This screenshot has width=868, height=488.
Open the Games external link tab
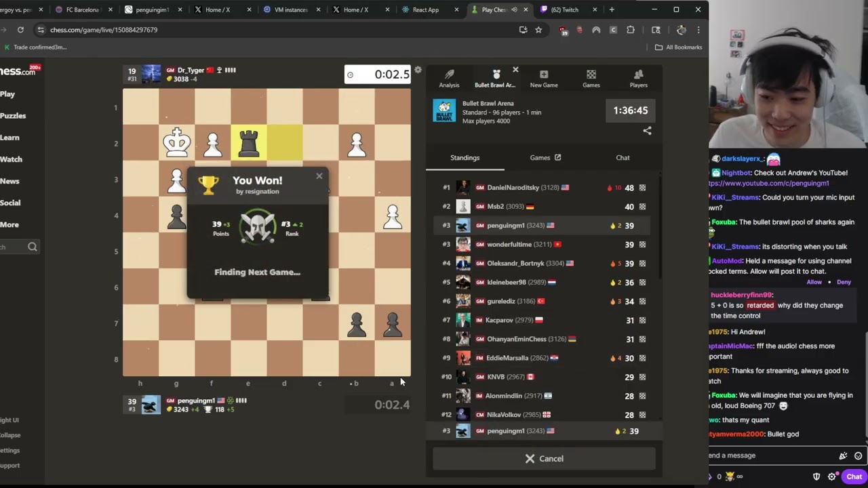point(545,158)
